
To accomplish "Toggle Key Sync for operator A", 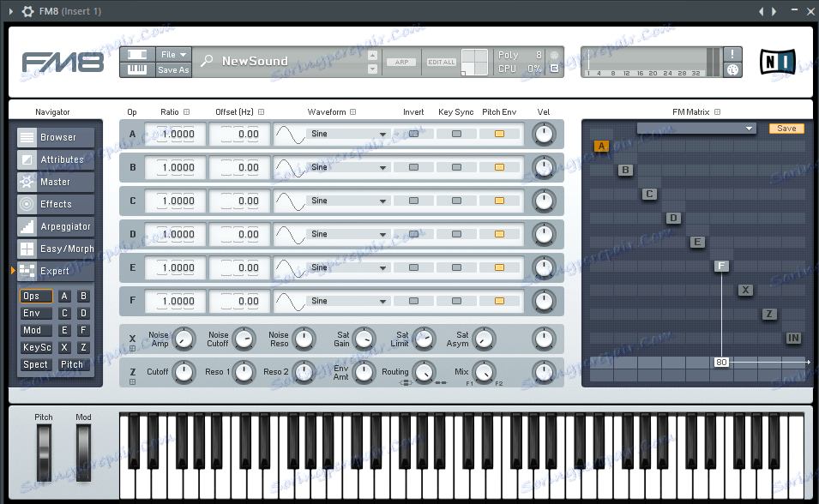I will coord(456,134).
